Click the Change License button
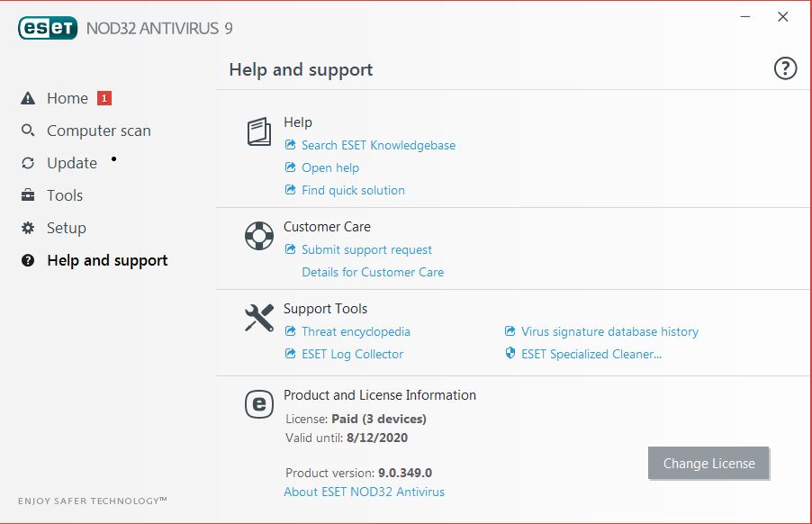Screen dimensions: 812x524 click(x=708, y=463)
